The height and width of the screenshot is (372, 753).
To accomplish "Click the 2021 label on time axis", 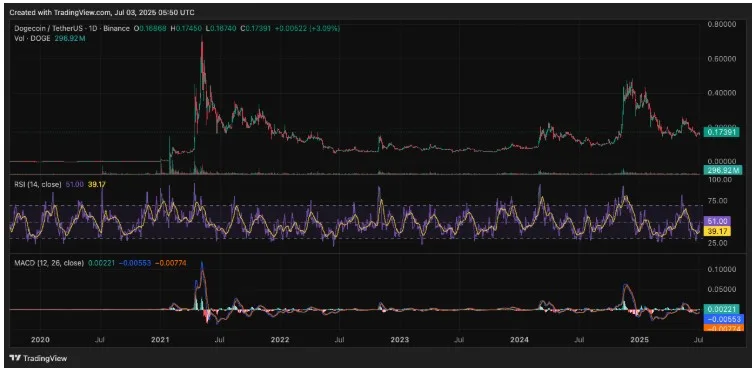I will click(160, 340).
